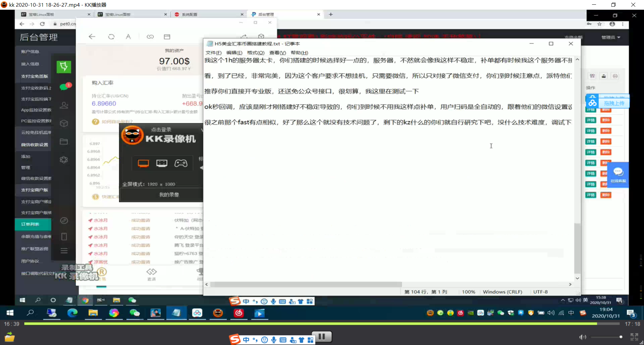
Task: Open the video player taskbar icon
Action: click(x=260, y=313)
